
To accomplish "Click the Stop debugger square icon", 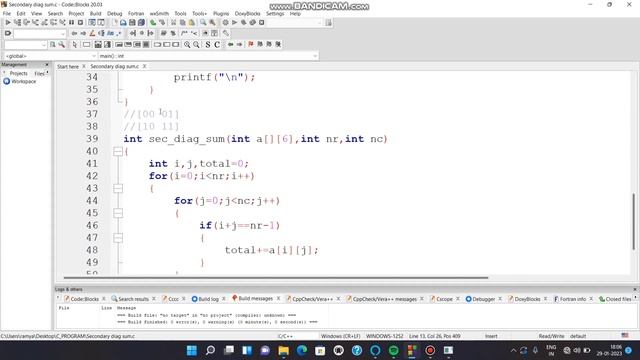I will pos(80,22).
